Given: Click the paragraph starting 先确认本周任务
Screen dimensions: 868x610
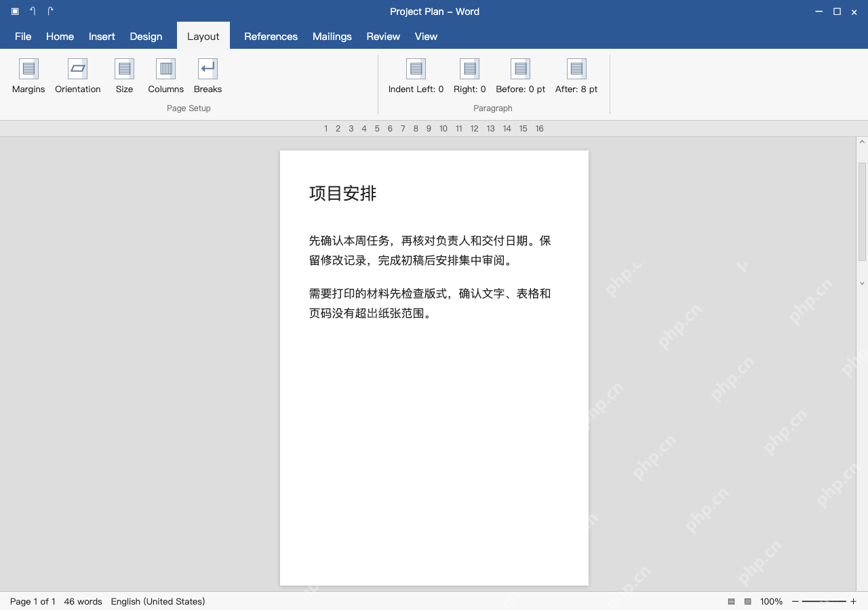Looking at the screenshot, I should pyautogui.click(x=431, y=251).
